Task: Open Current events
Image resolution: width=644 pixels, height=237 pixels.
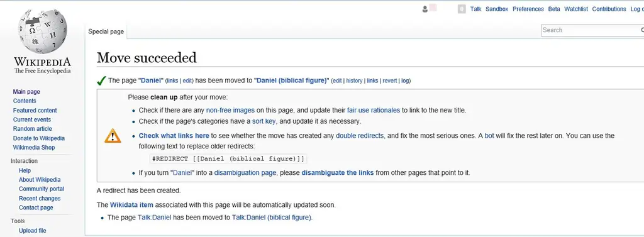Action: click(32, 119)
